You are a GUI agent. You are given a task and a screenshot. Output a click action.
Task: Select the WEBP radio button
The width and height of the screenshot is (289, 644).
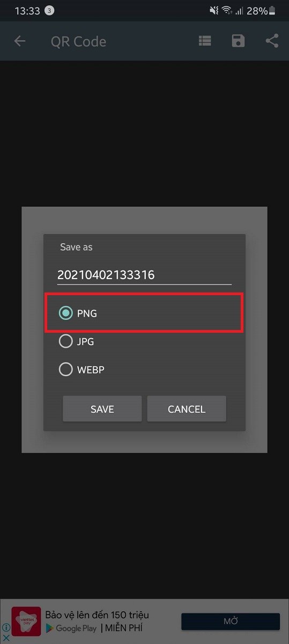65,370
